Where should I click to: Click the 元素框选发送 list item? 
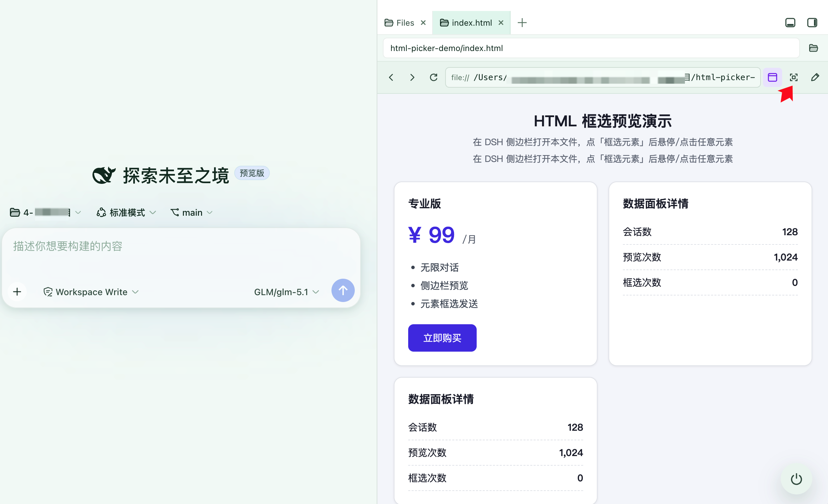coord(449,304)
